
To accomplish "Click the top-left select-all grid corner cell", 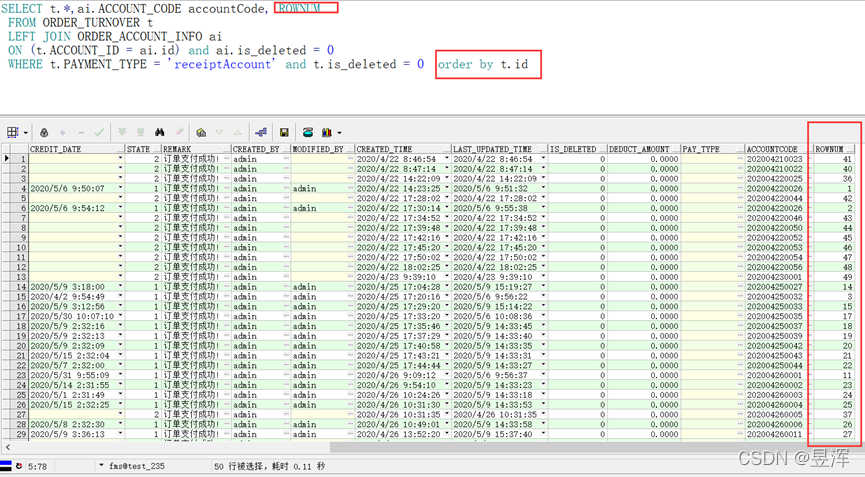I will pyautogui.click(x=6, y=149).
